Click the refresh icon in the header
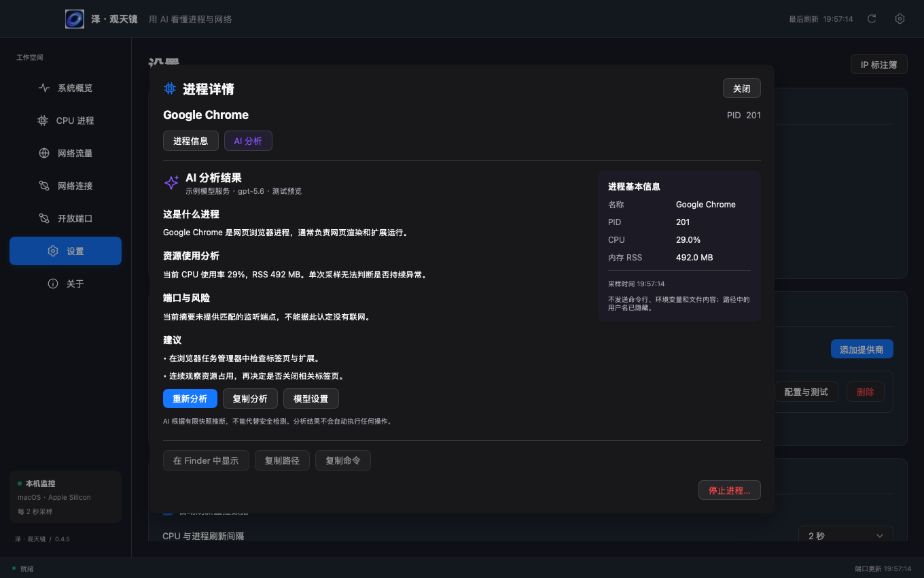The image size is (924, 578). (872, 19)
